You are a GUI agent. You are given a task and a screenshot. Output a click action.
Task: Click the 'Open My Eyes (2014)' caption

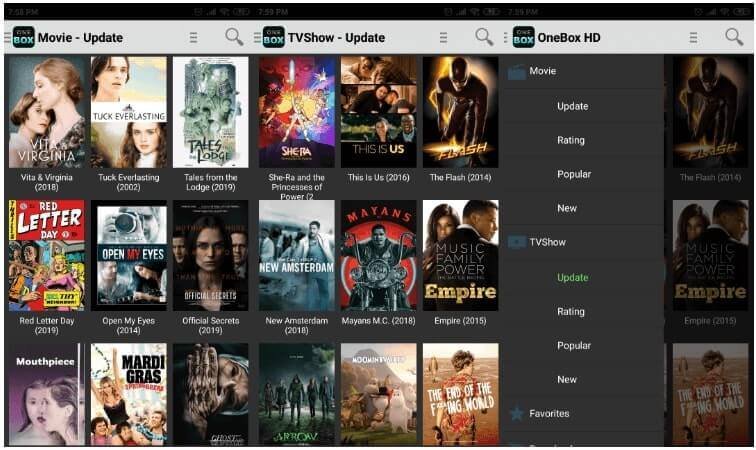pos(129,326)
